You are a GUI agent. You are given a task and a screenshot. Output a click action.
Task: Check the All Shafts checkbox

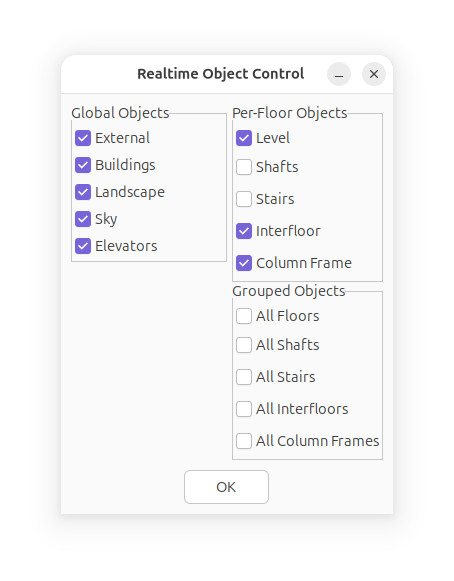click(x=244, y=345)
